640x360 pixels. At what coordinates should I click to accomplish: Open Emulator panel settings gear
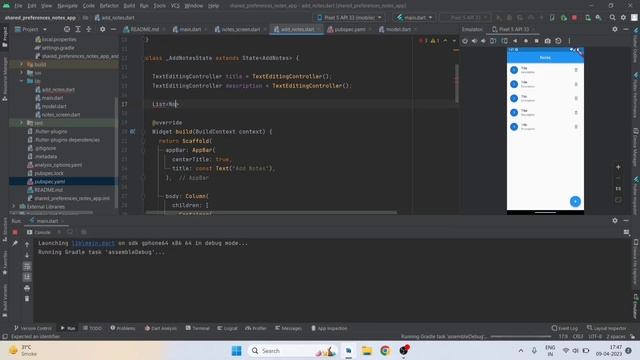pyautogui.click(x=615, y=29)
